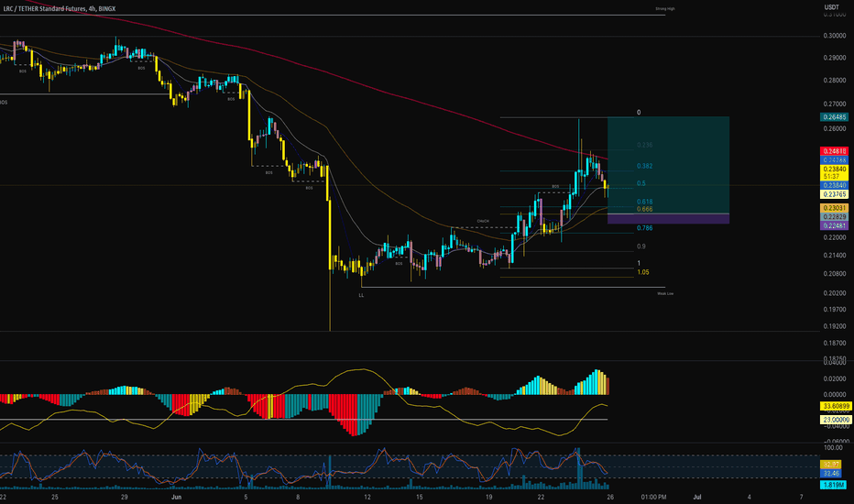Screen dimensions: 854x504
Task: Click the 29 date on time axis
Action: click(x=125, y=497)
